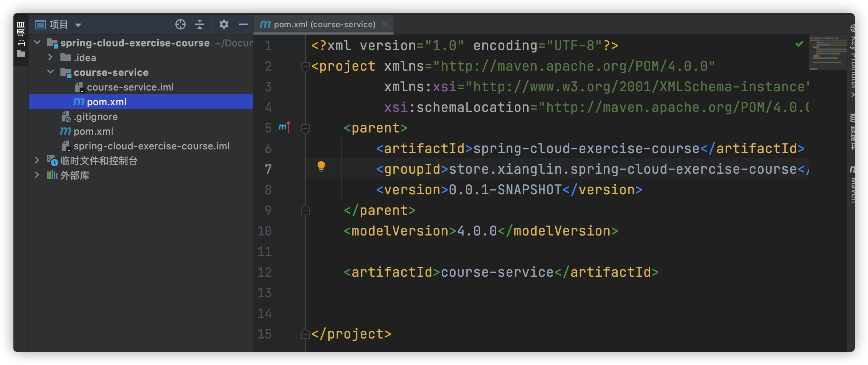Toggle the 1: 项目 tool window stripe button
Screen dimensions: 868x365
pyautogui.click(x=21, y=39)
